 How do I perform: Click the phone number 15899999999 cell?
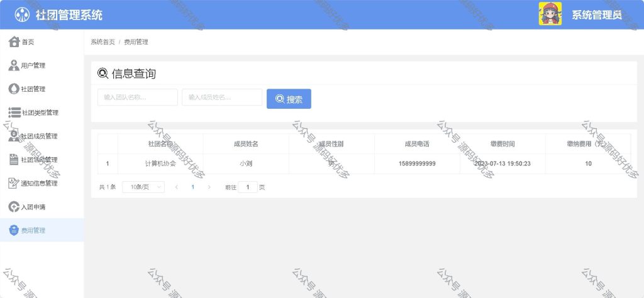[x=417, y=163]
